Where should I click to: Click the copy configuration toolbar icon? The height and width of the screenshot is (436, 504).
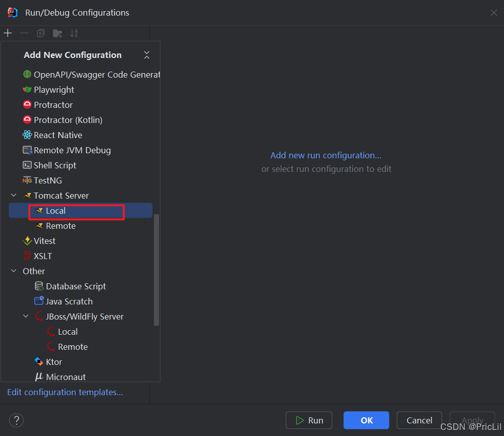40,33
